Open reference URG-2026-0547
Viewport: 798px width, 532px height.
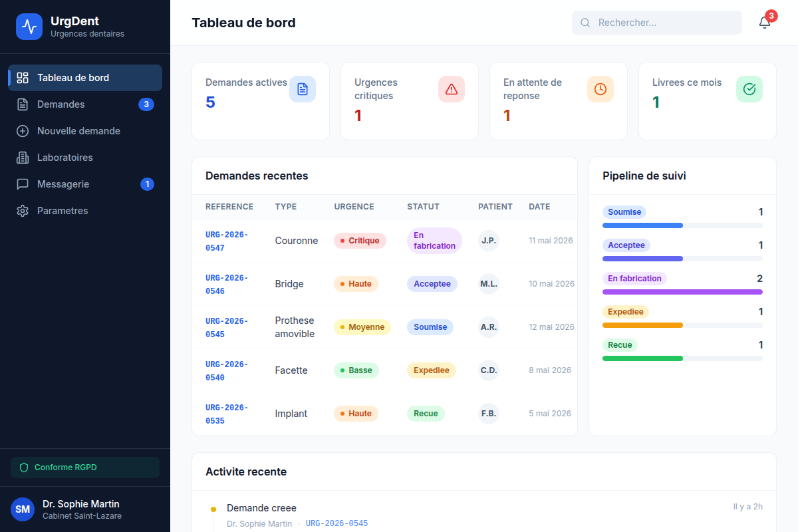(x=227, y=241)
